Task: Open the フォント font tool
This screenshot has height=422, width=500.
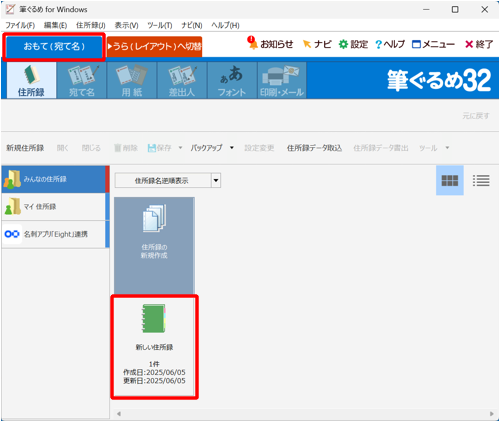Action: point(232,80)
